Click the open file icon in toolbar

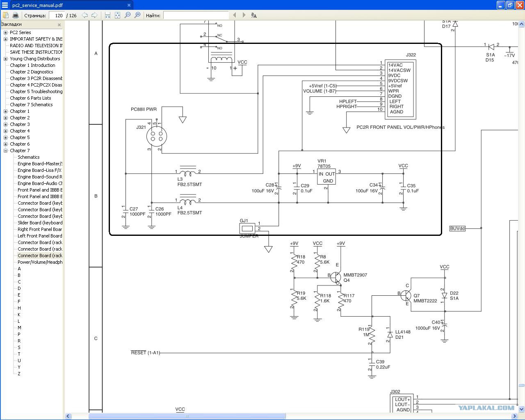(6, 15)
